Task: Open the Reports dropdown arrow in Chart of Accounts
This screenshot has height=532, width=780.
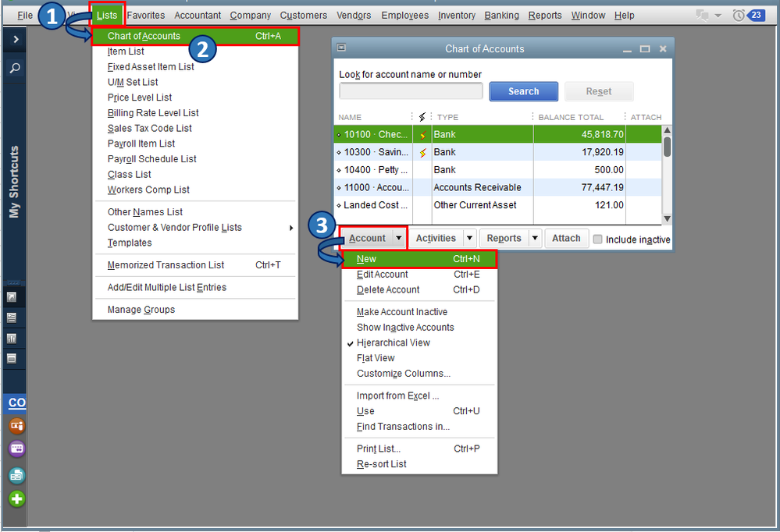Action: pos(534,238)
